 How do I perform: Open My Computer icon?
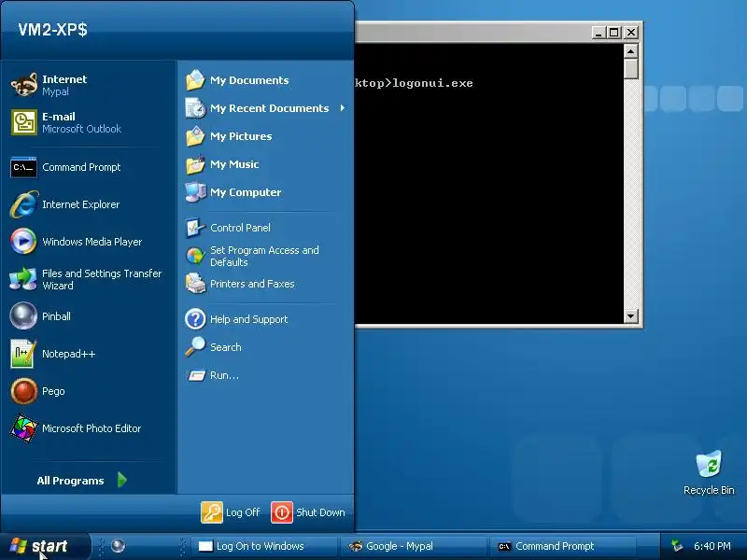pos(195,192)
